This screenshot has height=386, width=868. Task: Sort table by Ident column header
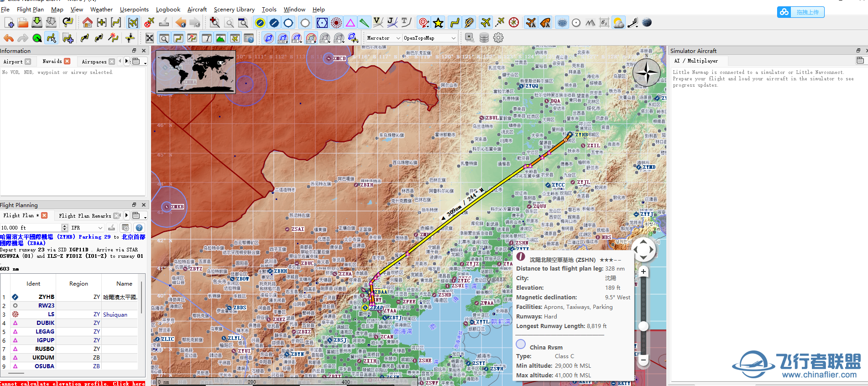tap(33, 283)
